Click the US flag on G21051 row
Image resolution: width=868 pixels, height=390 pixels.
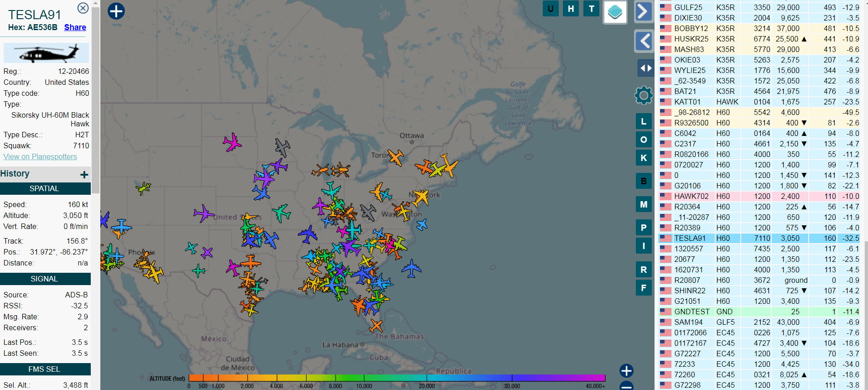pos(665,301)
